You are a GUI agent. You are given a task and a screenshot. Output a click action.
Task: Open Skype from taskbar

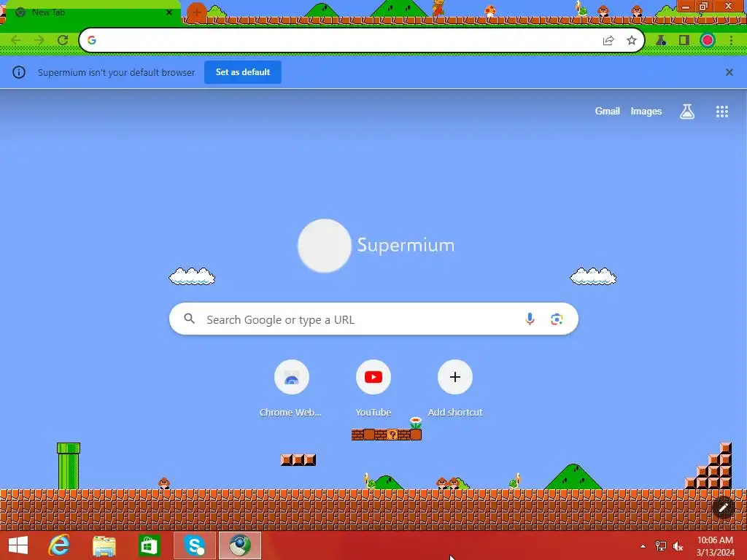(194, 545)
